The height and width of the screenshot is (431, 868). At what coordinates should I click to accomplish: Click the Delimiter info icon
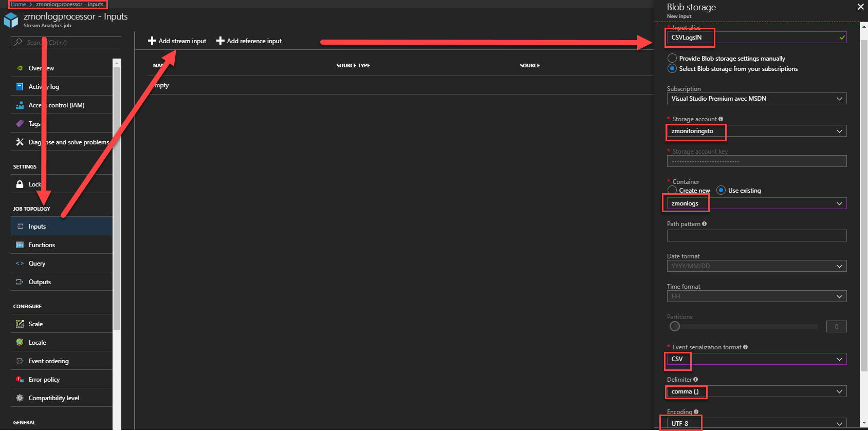point(695,380)
